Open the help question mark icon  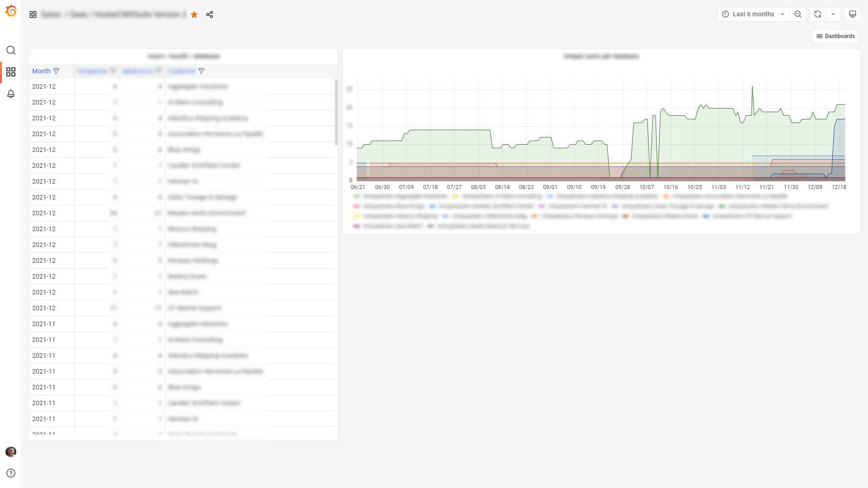pyautogui.click(x=11, y=473)
